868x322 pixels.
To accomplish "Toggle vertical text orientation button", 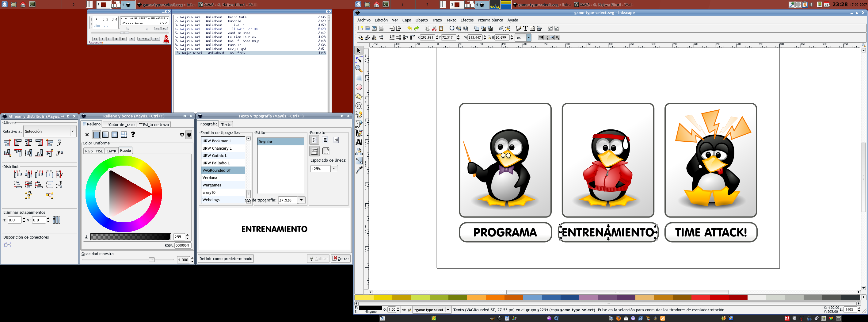I will point(325,151).
